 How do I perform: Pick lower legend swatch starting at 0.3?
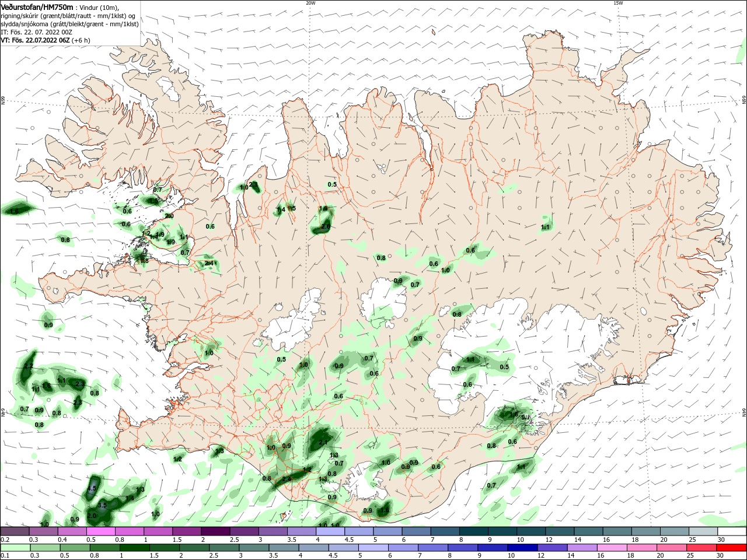point(44,548)
